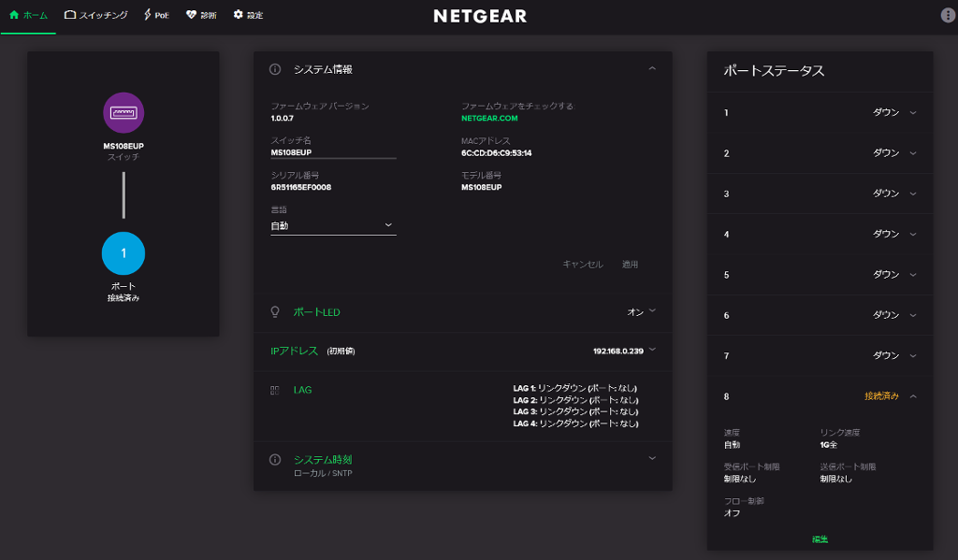The width and height of the screenshot is (958, 560).
Task: Toggle the Port LED on/off setting
Action: [x=642, y=311]
